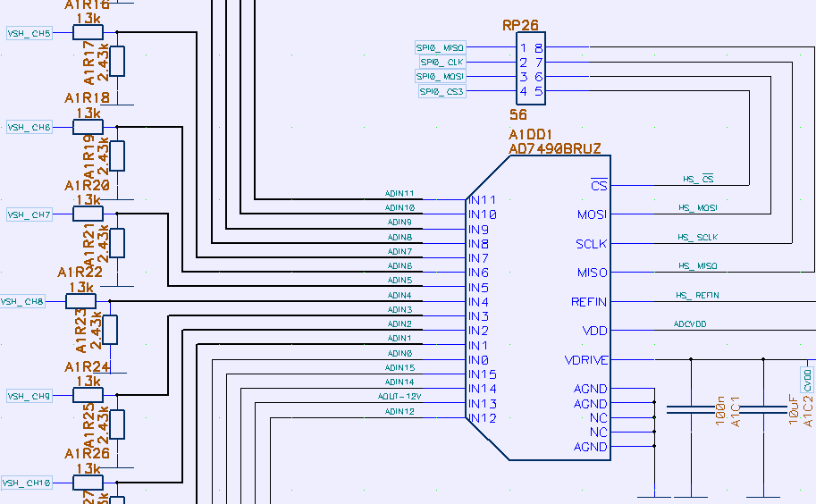Click the 2.43k resistor A1R21
The image size is (816, 504).
coord(117,242)
